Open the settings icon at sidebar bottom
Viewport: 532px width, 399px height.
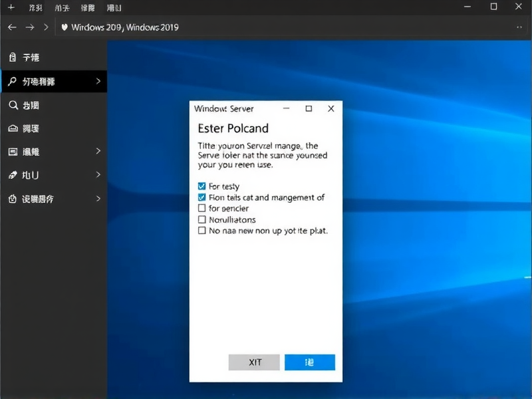tap(14, 198)
